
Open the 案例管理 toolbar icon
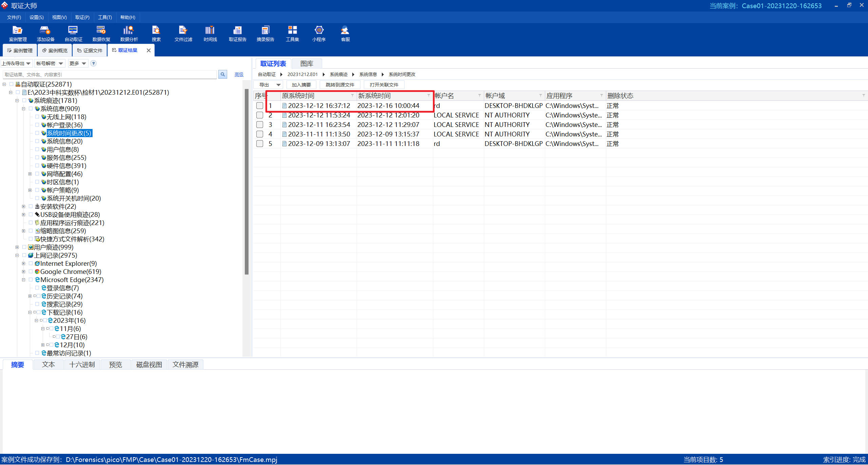(x=18, y=34)
